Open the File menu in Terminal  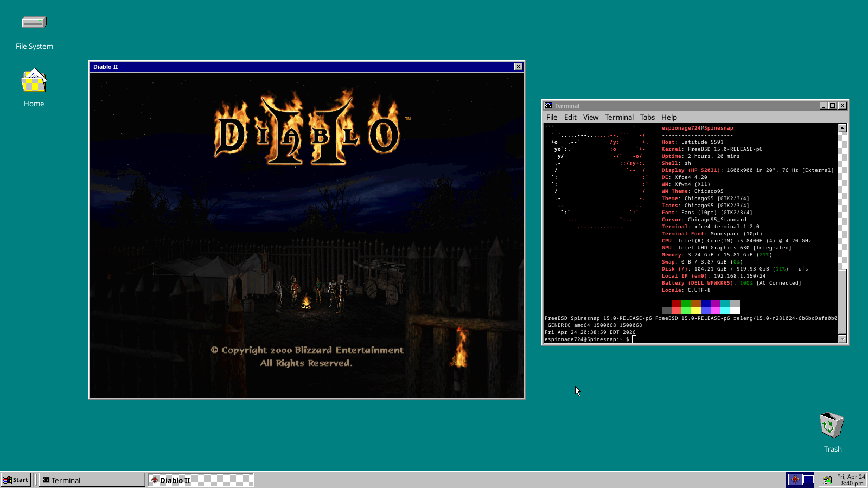pos(551,117)
